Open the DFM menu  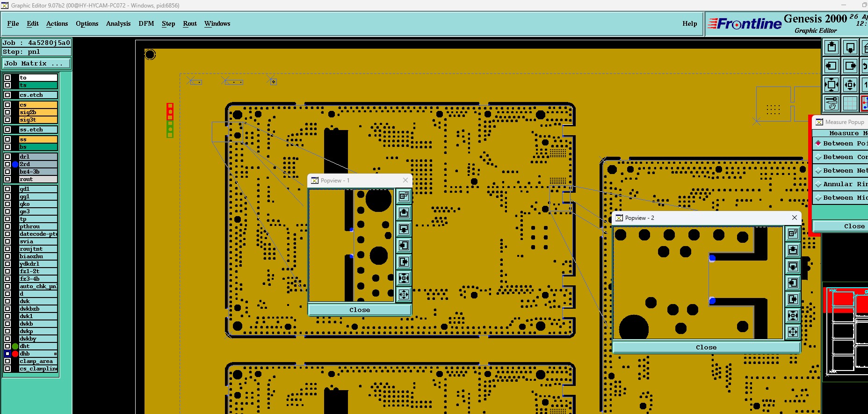pos(146,23)
